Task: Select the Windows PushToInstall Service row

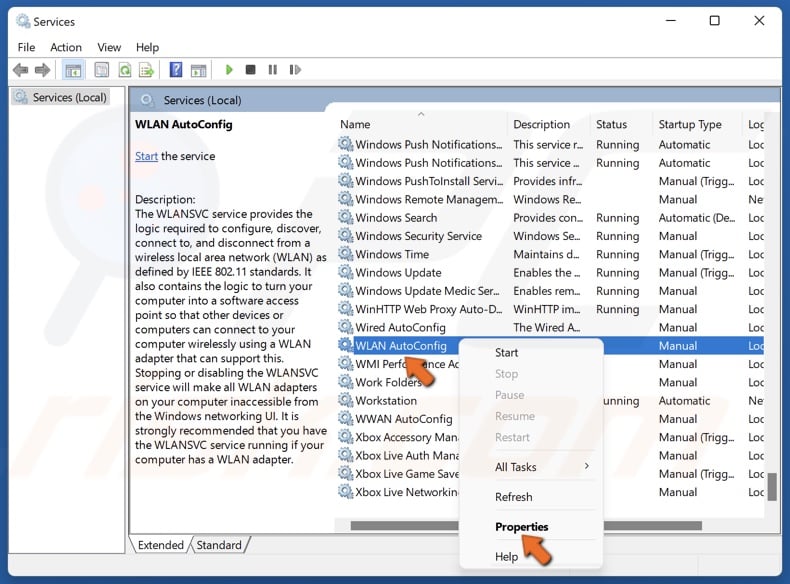Action: tap(550, 181)
